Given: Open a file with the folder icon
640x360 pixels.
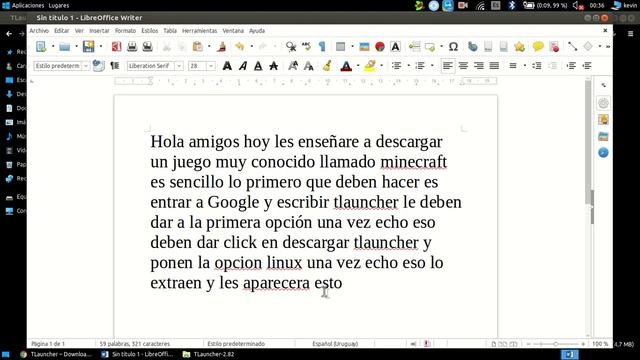Looking at the screenshot, I should coord(64,47).
